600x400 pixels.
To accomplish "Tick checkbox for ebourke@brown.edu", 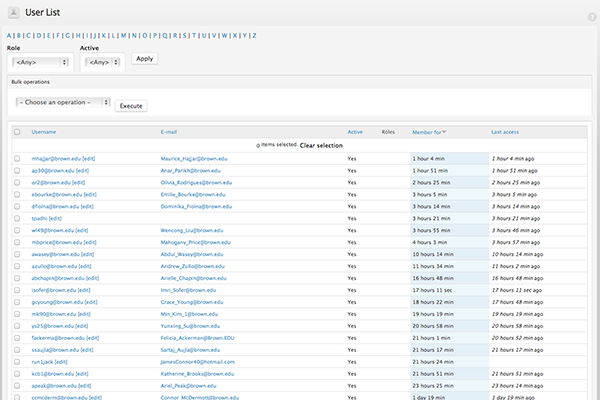I will point(17,194).
